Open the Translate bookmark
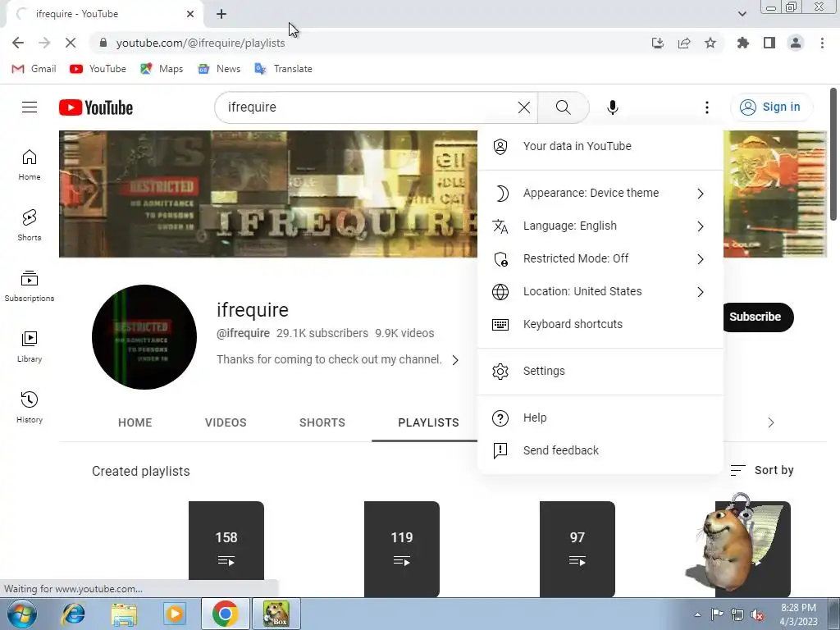This screenshot has width=840, height=630. 283,69
